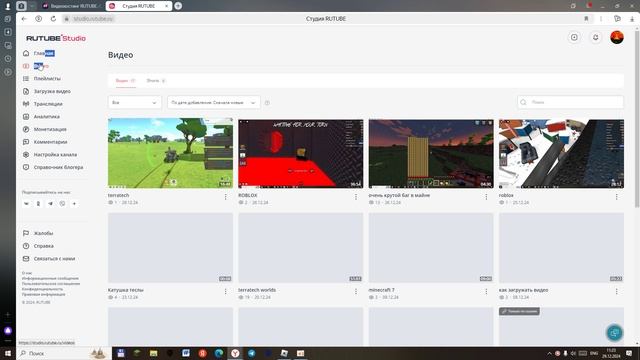This screenshot has height=360, width=640.
Task: Open Жалобы complaints page
Action: 38,233
